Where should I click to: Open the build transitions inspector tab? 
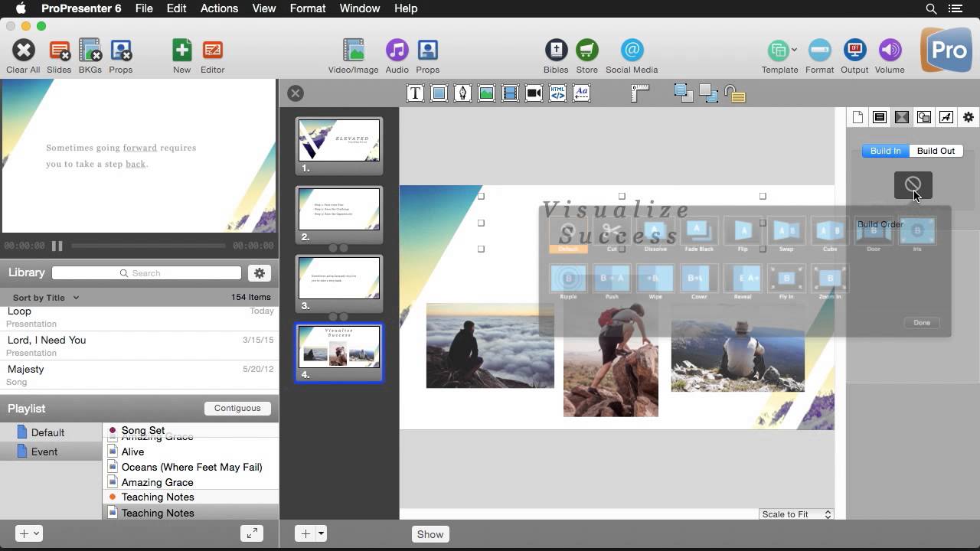point(902,117)
